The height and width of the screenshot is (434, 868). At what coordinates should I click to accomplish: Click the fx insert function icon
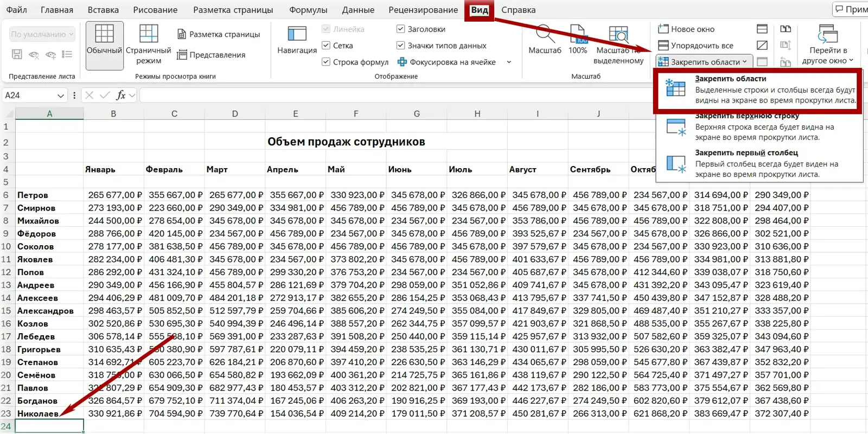pyautogui.click(x=120, y=95)
